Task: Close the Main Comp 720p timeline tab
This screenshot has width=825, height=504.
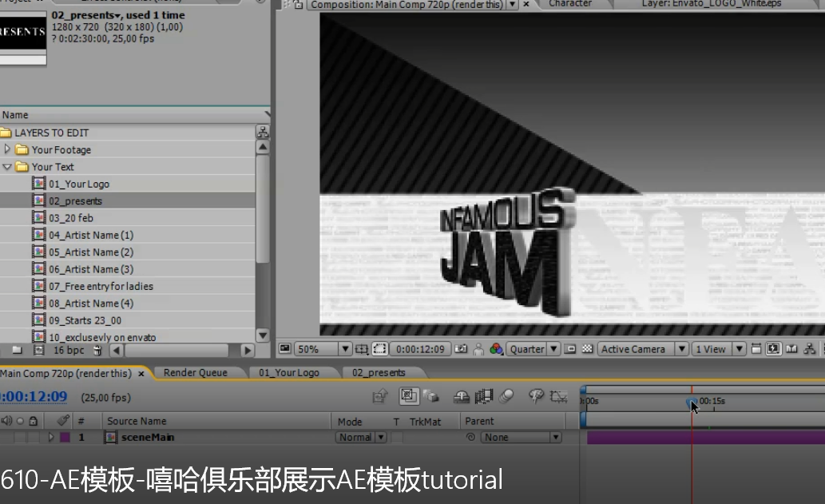Action: point(141,374)
